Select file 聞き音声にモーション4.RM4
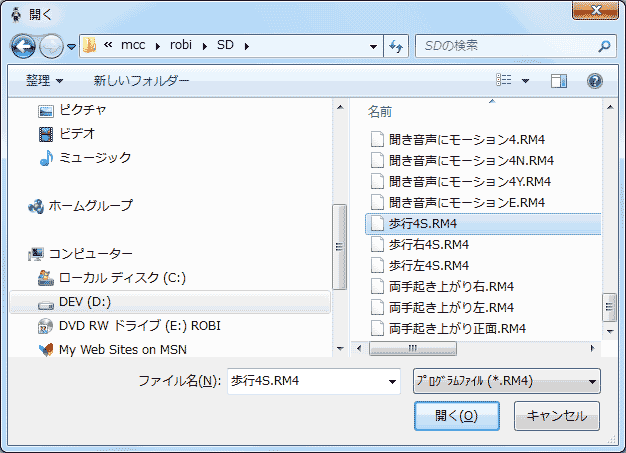The image size is (626, 453). 467,139
